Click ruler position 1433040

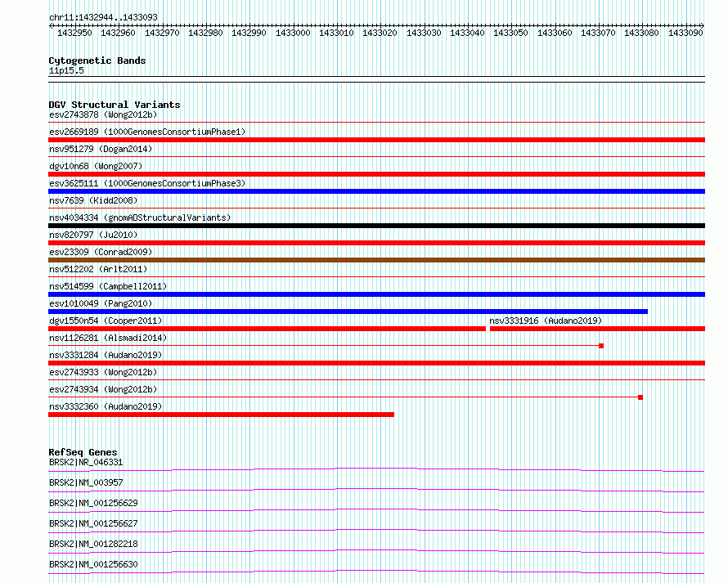coord(467,33)
